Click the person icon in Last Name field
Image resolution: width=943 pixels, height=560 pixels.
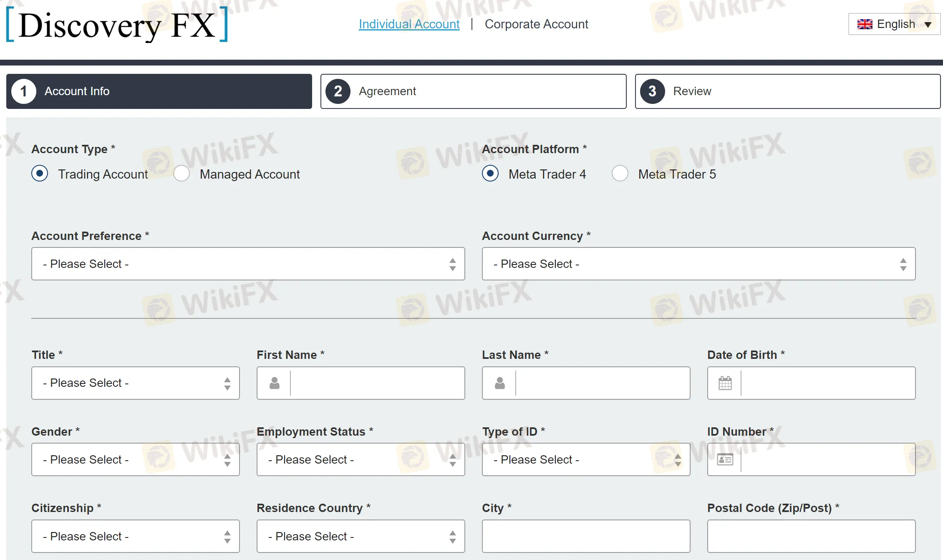499,383
